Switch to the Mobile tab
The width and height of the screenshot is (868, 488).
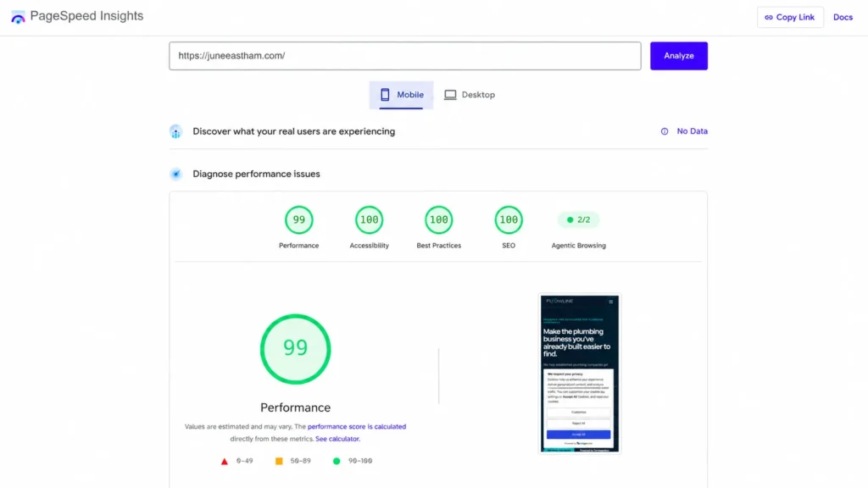pos(401,95)
